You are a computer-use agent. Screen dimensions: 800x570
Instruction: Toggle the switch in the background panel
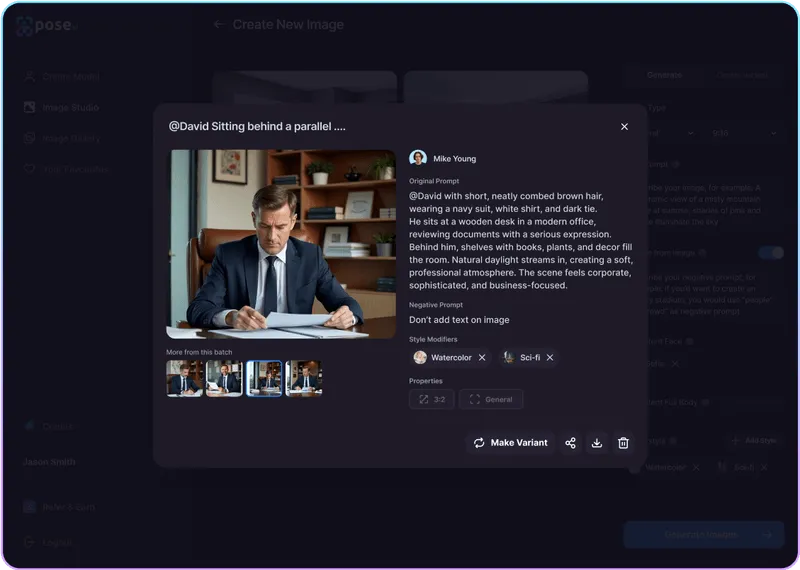(771, 253)
